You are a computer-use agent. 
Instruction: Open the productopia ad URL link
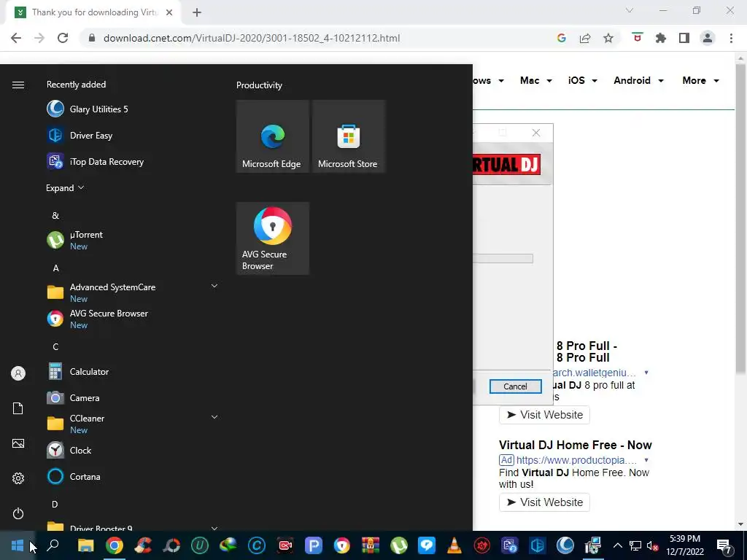click(576, 460)
